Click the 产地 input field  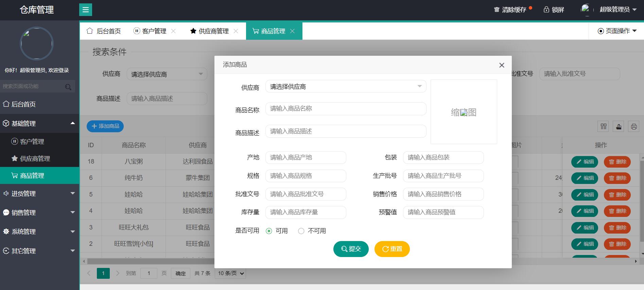point(306,157)
